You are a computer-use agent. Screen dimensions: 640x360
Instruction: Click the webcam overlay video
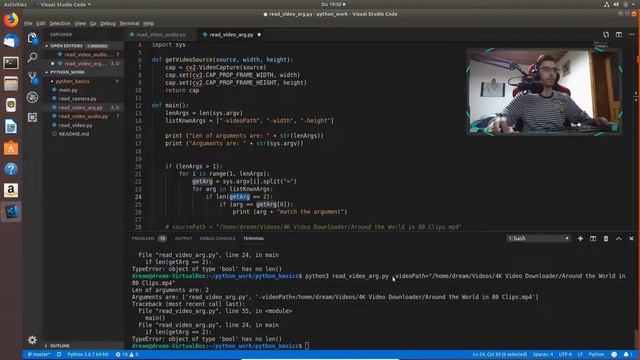(544, 91)
